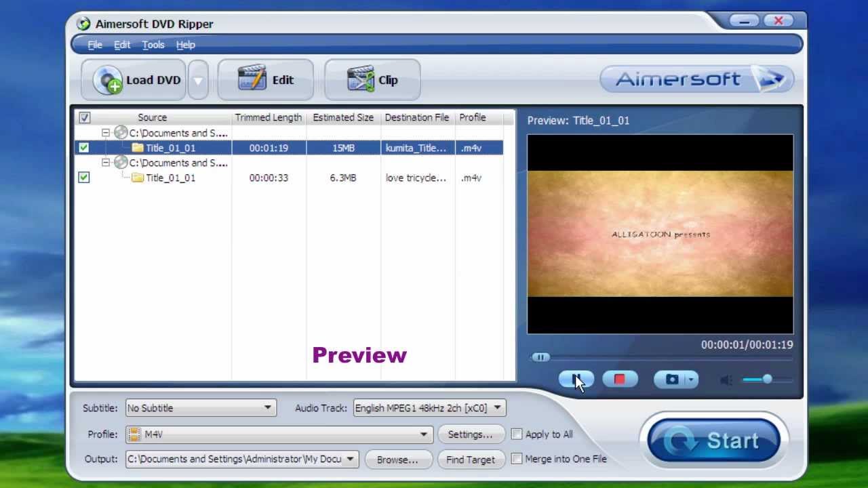This screenshot has height=488, width=868.
Task: Collapse the second DVD source node
Action: pyautogui.click(x=106, y=163)
